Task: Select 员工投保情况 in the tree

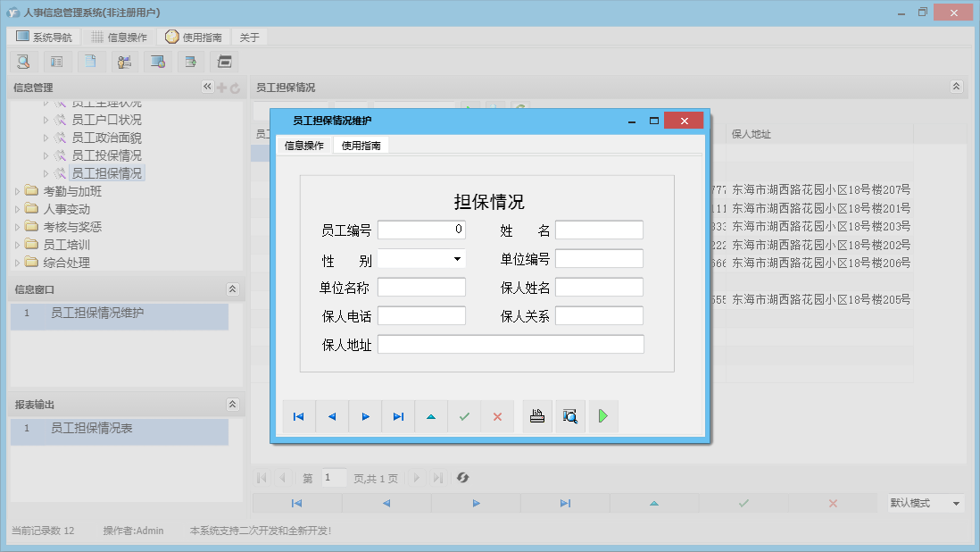Action: point(106,155)
